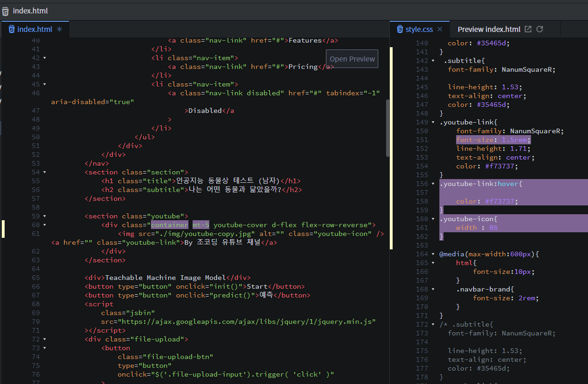Fold the .subtitle rule at line 142
Screen dimensions: 588x384
(433, 61)
